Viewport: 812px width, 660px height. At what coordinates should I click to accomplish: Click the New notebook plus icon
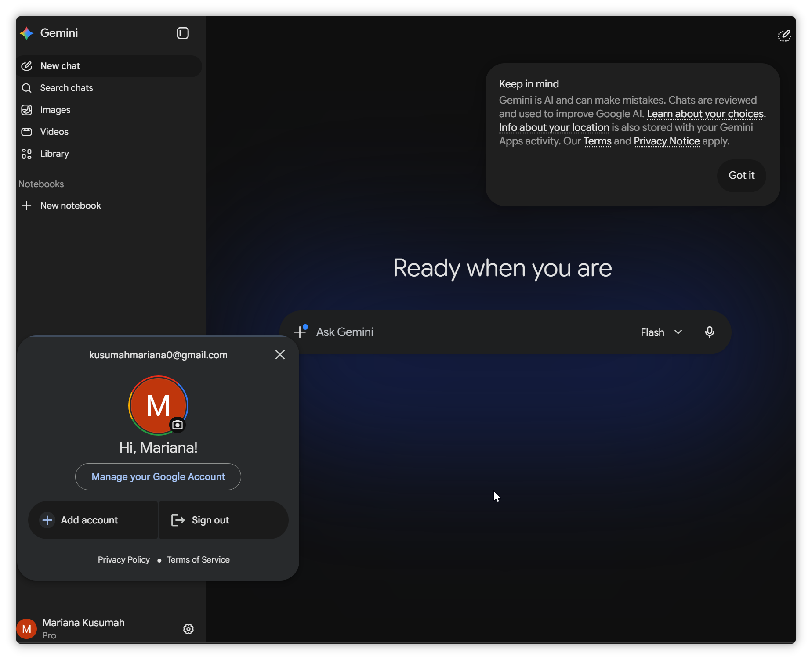(27, 206)
